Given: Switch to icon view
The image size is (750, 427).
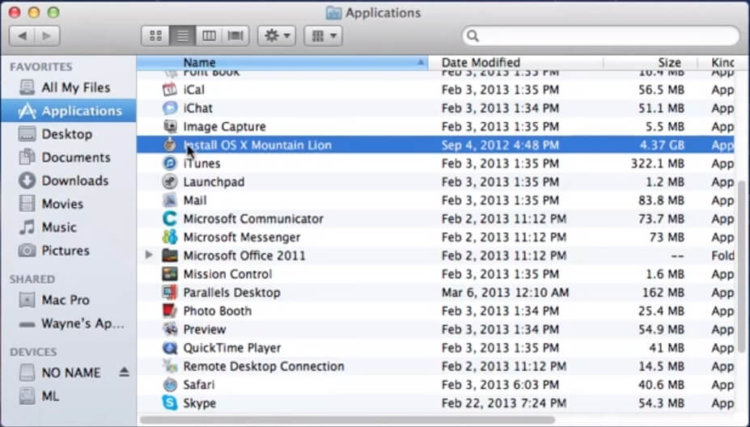Looking at the screenshot, I should (x=155, y=36).
